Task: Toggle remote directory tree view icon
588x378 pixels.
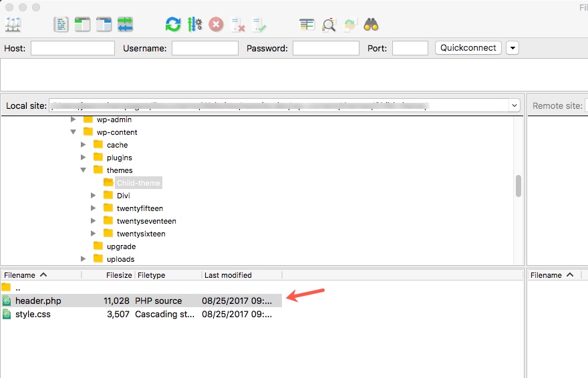Action: pyautogui.click(x=104, y=25)
